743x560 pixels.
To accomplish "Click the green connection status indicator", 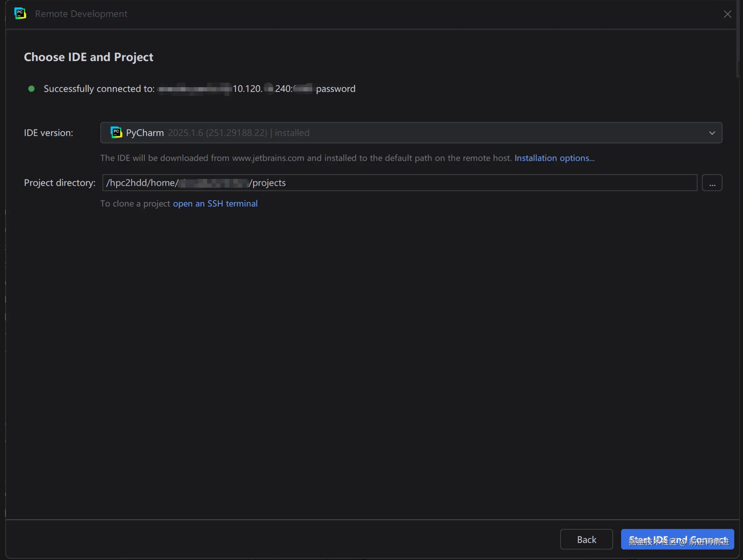I will (x=31, y=88).
